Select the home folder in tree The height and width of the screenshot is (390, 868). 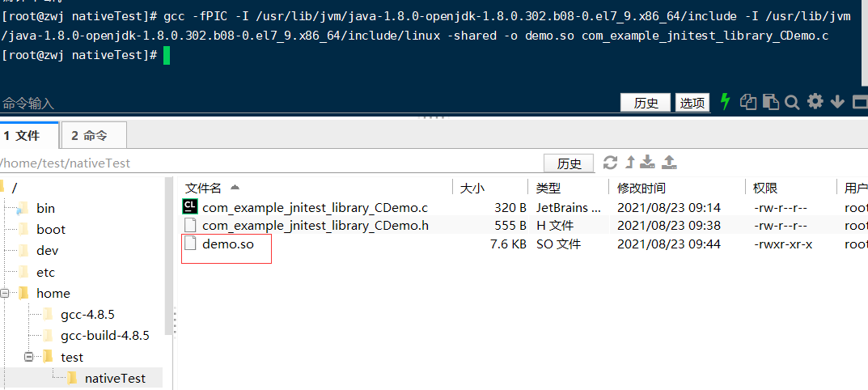[x=53, y=294]
